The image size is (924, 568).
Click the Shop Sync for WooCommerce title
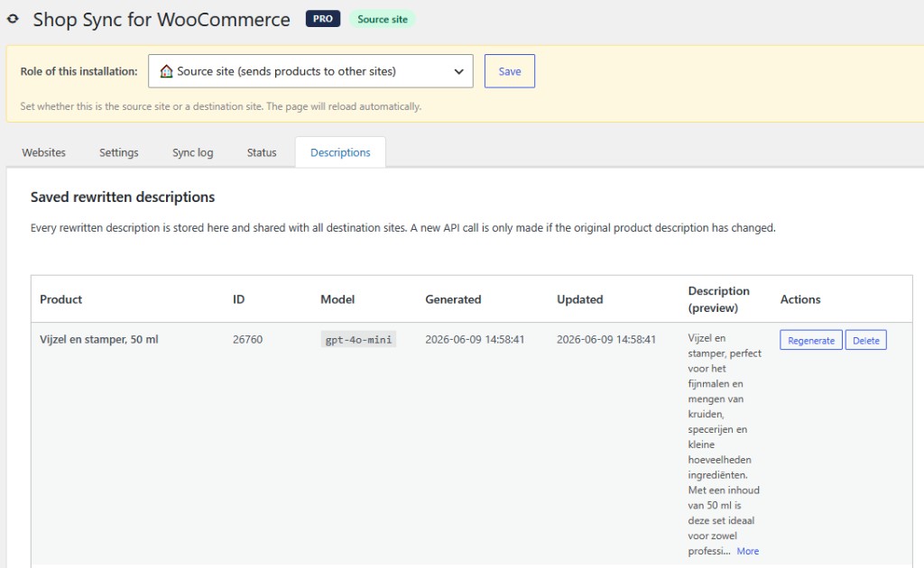click(162, 20)
